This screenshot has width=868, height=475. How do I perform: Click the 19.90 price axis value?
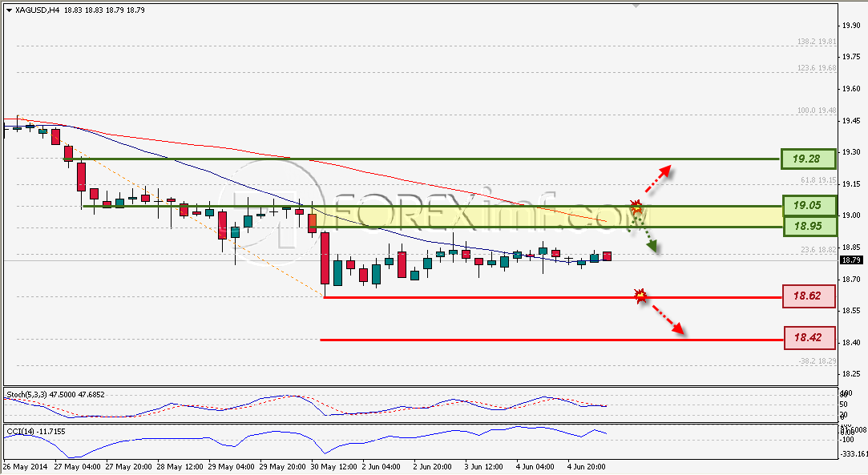tap(851, 26)
